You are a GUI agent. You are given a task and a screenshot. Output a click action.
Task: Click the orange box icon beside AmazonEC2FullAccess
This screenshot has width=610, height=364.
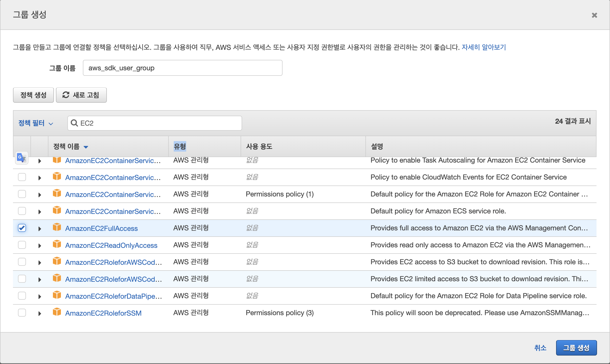[x=57, y=227]
